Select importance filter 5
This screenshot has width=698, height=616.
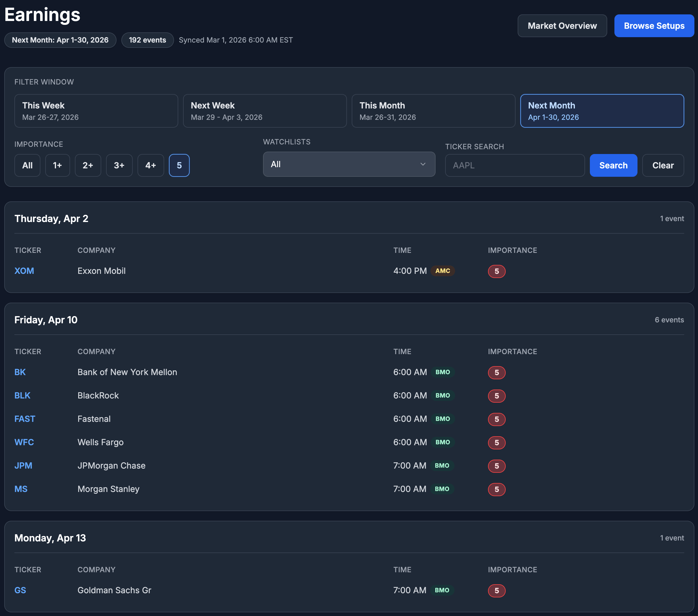click(x=179, y=166)
